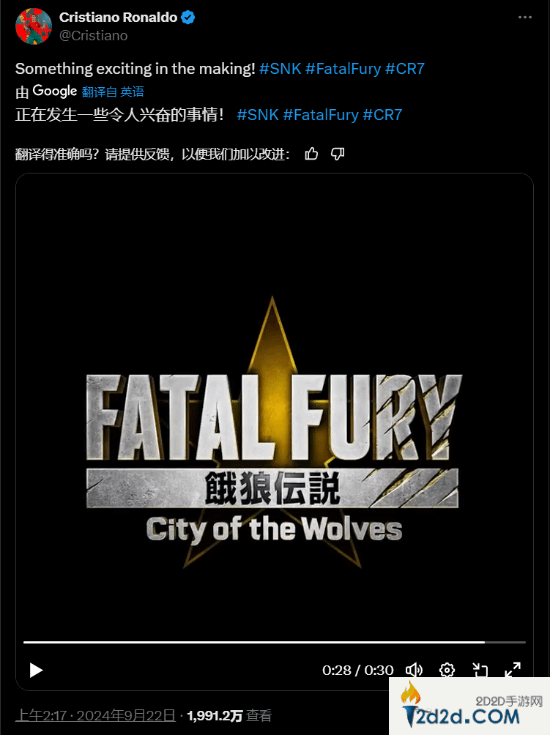Open #FatalFury hashtag in translated text
This screenshot has height=735, width=550.
point(321,115)
